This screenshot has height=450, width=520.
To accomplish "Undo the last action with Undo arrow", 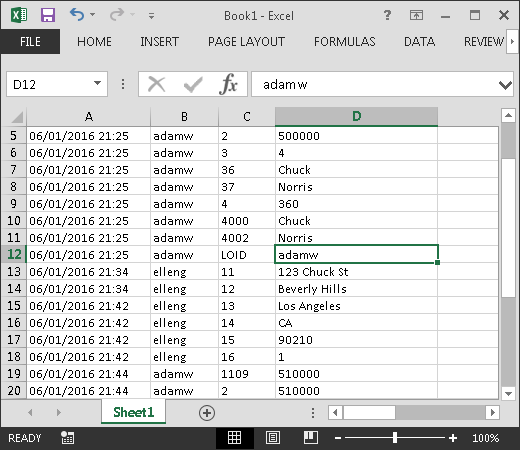I will [x=77, y=15].
